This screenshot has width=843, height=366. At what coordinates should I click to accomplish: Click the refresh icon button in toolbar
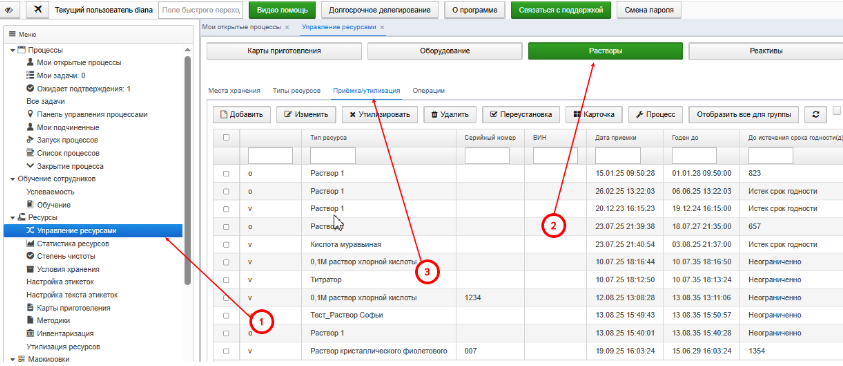pyautogui.click(x=816, y=114)
